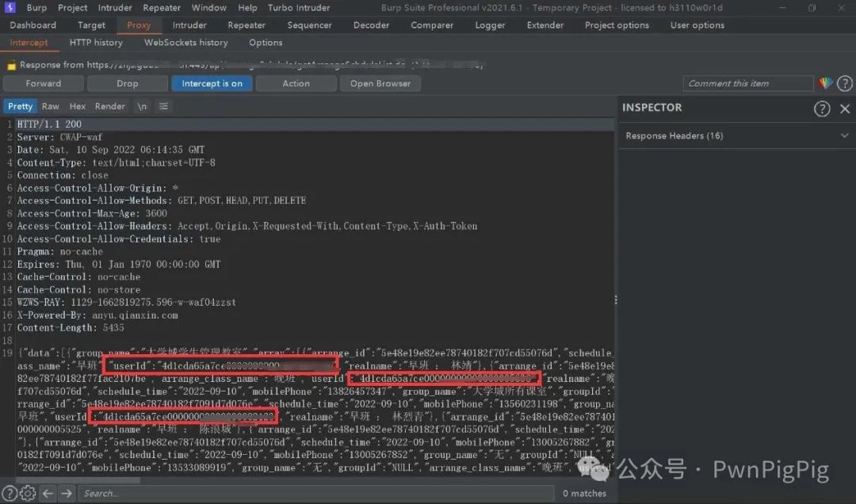The image size is (856, 504).
Task: Toggle the Intercept is on button
Action: (212, 83)
